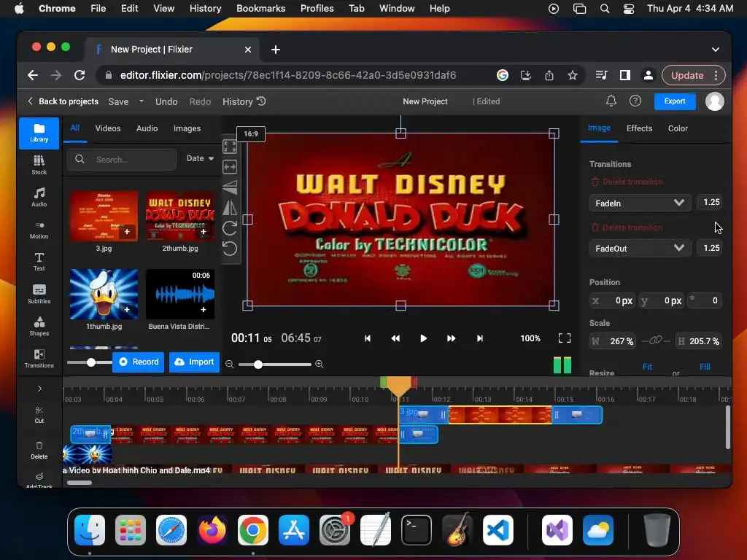Click the FadeIn duration 1.25 field
Image resolution: width=747 pixels, height=560 pixels.
click(709, 203)
